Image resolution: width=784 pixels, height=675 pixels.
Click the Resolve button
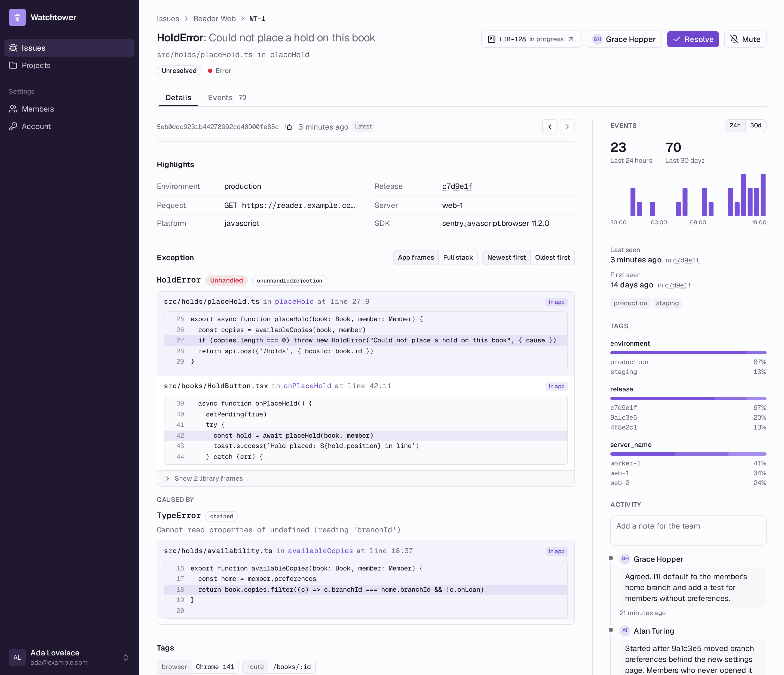[693, 39]
